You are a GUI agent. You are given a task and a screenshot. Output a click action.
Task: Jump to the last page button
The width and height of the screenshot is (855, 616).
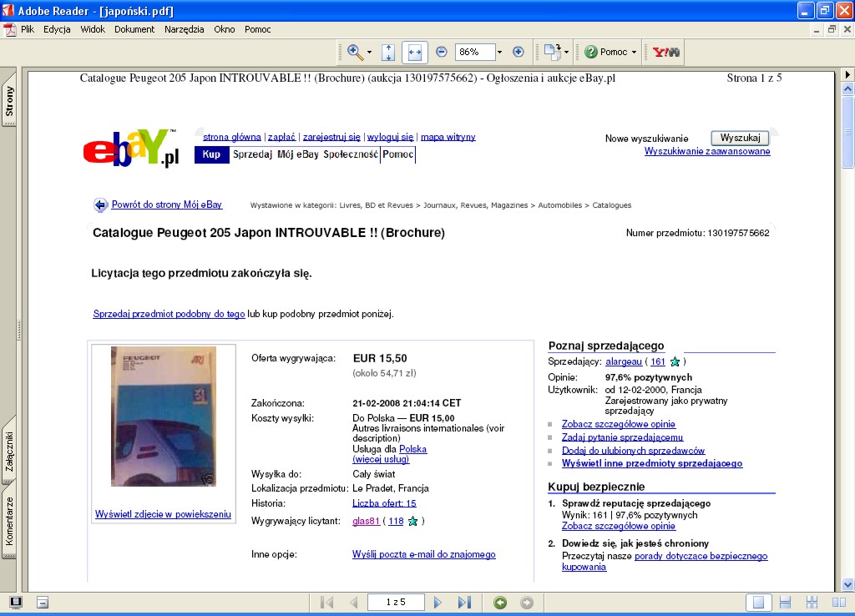tap(464, 602)
